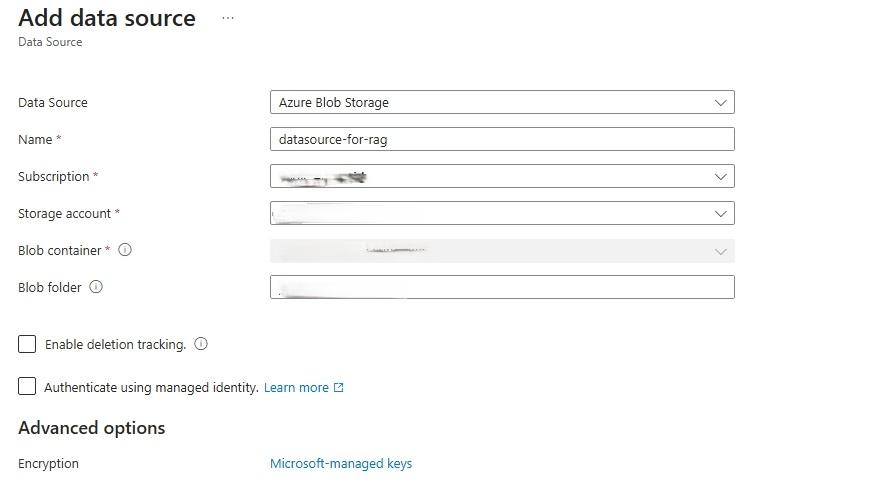This screenshot has height=503, width=870.
Task: Click the 'Add data source' page title
Action: [107, 18]
